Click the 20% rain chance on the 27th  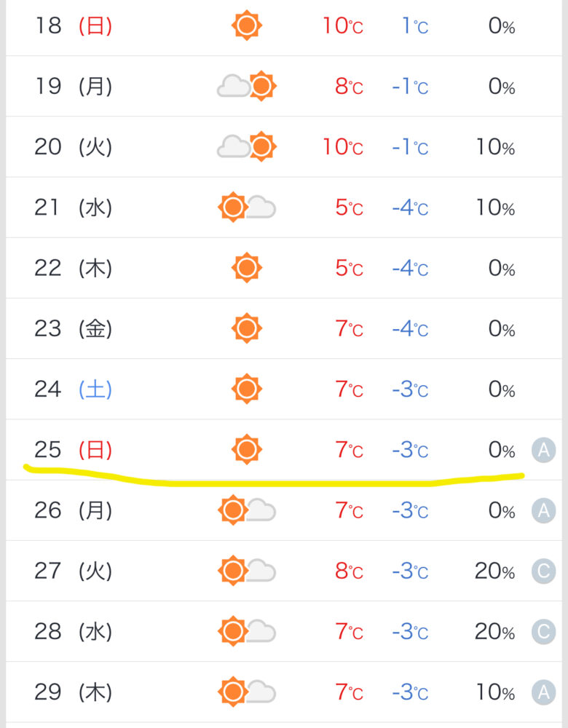(495, 571)
